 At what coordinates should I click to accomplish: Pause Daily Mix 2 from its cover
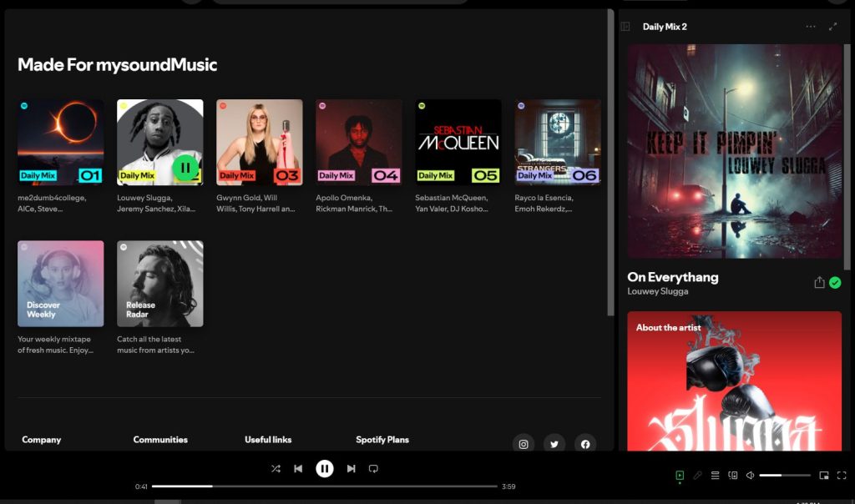185,168
